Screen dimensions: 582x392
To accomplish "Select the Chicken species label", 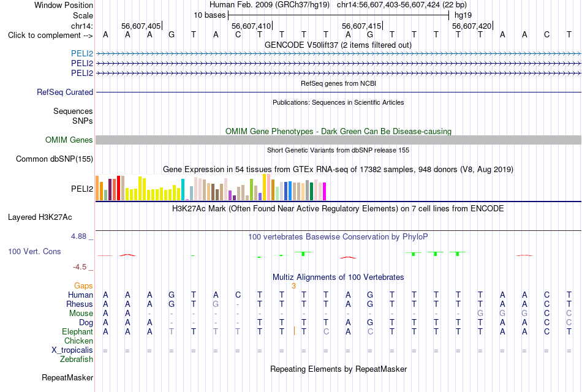I will [78, 341].
